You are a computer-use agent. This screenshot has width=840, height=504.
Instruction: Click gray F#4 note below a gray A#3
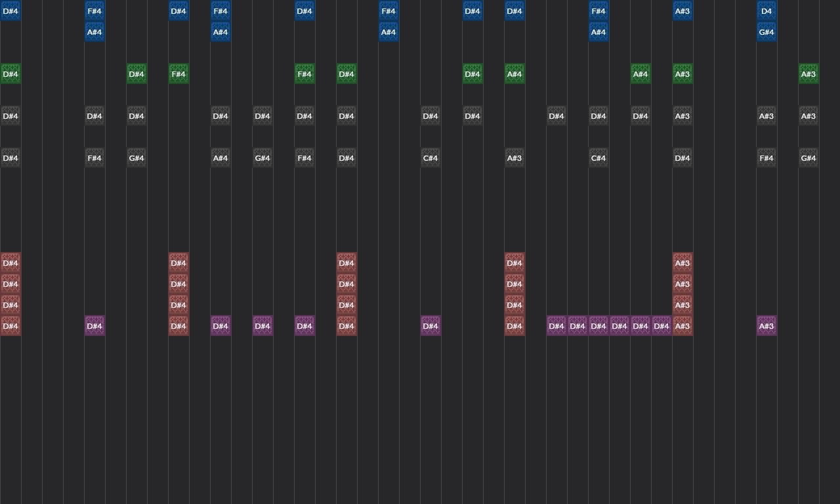(766, 158)
